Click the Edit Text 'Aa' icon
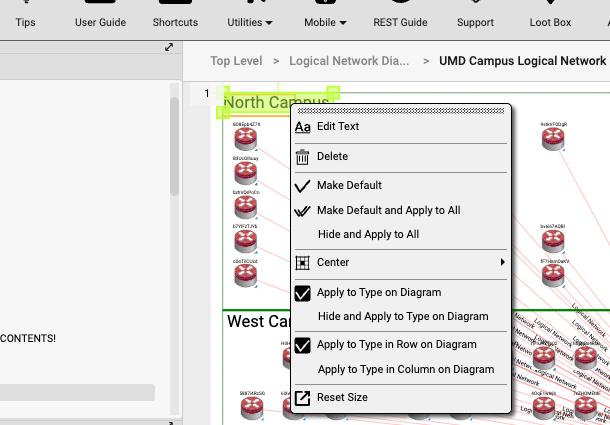Screen dimensions: 610x425 (x=302, y=127)
